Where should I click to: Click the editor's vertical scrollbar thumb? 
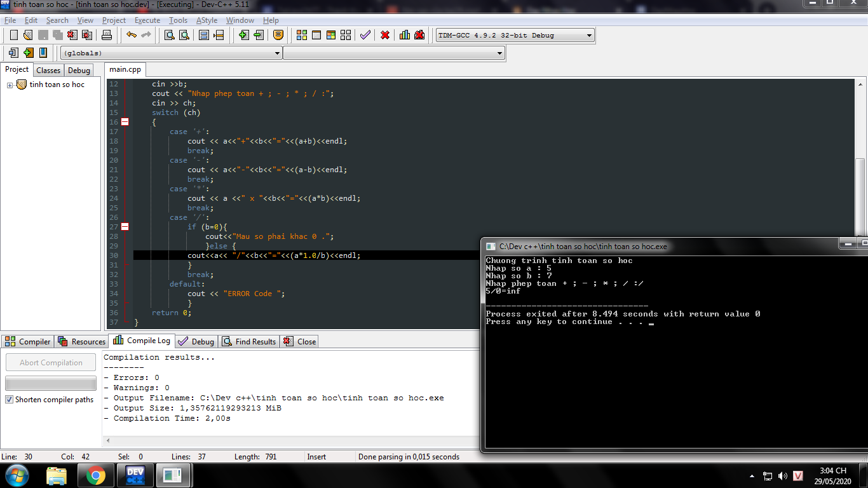860,196
